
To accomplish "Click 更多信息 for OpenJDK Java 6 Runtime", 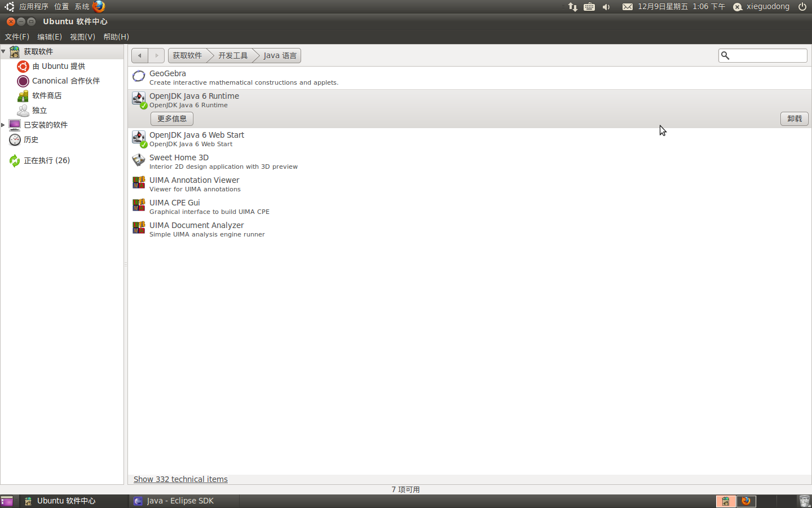I will [172, 119].
